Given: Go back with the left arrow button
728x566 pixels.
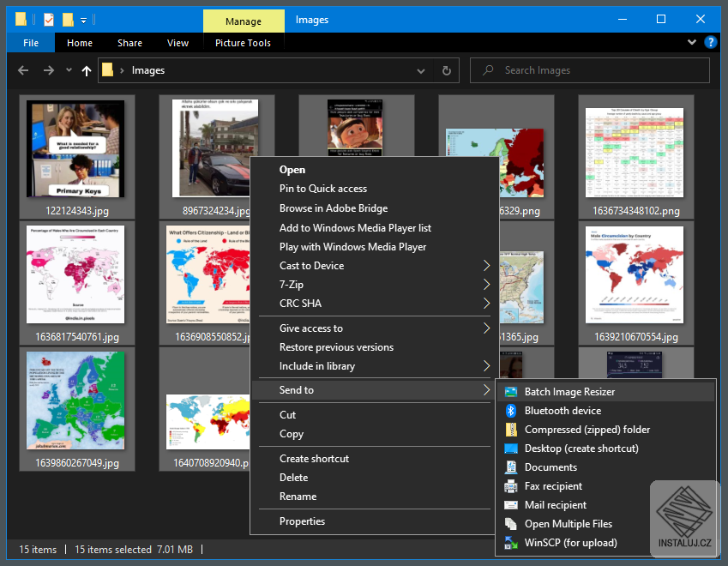Looking at the screenshot, I should [23, 70].
